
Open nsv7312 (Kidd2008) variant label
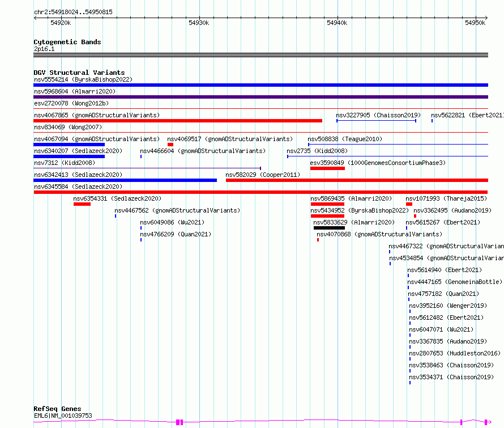(65, 163)
